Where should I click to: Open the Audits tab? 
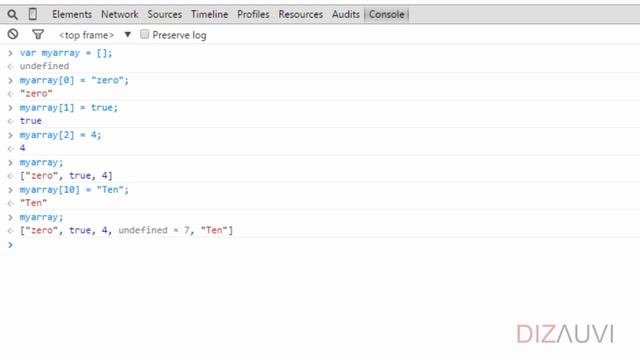346,14
